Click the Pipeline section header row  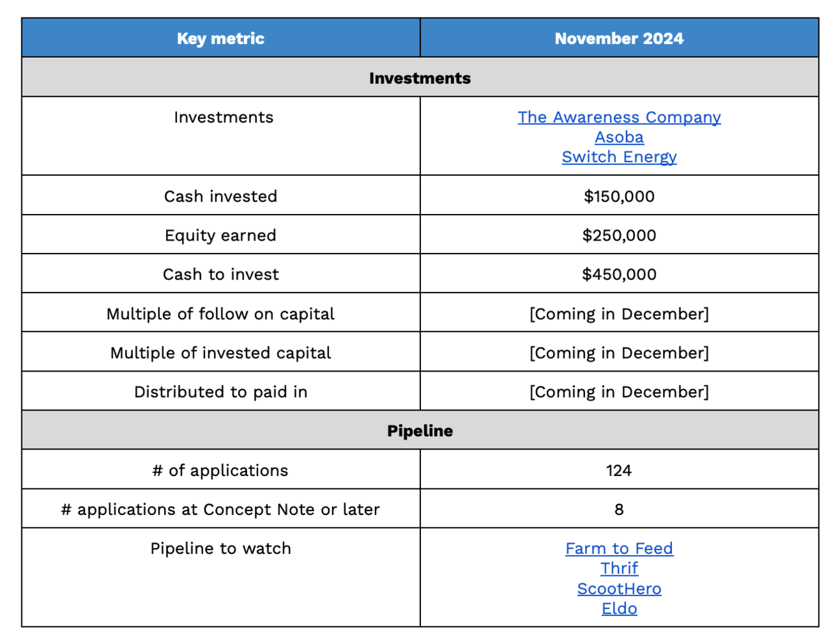point(420,431)
